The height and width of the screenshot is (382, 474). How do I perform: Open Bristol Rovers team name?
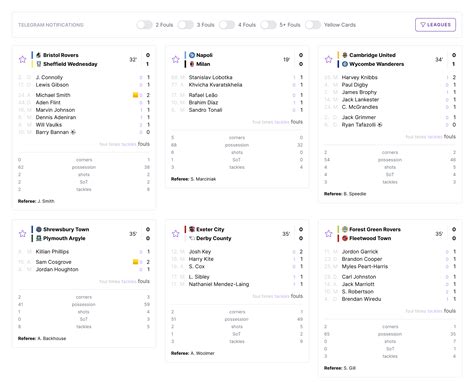click(61, 55)
